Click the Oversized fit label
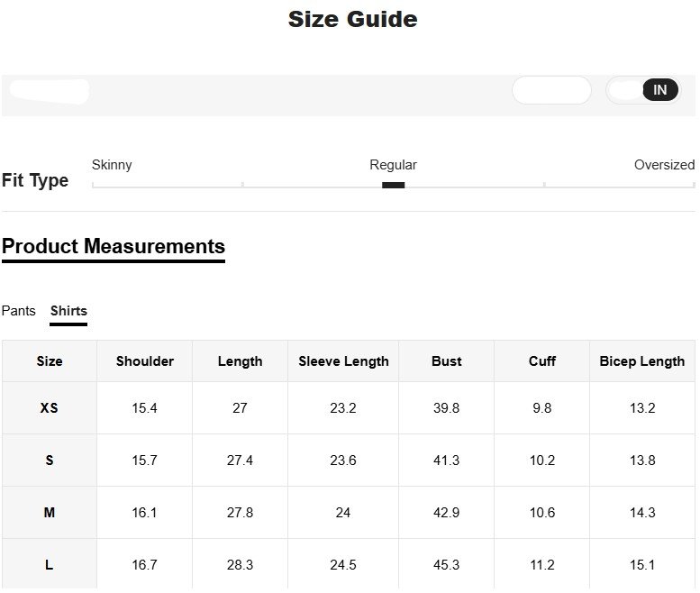 point(664,165)
